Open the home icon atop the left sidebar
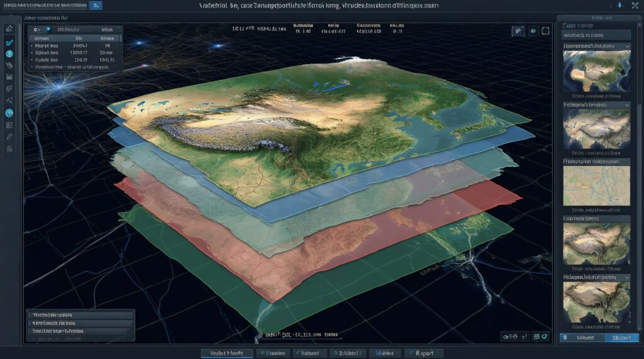Image resolution: width=644 pixels, height=359 pixels. 9,28
